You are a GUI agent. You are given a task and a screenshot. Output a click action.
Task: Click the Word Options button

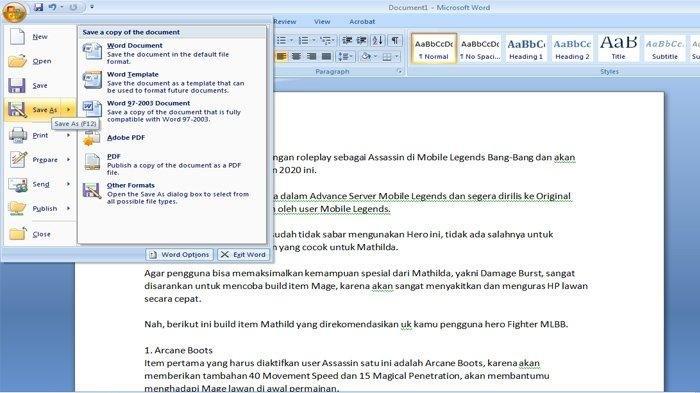coord(179,255)
